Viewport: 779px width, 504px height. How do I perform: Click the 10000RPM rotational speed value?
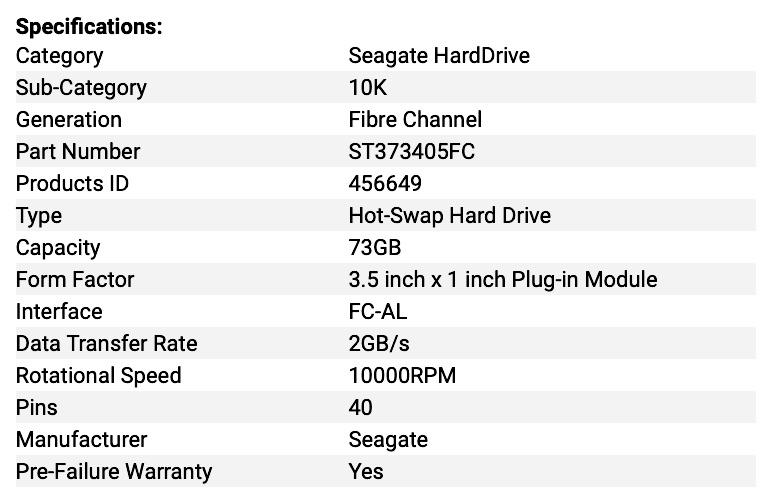pyautogui.click(x=402, y=375)
